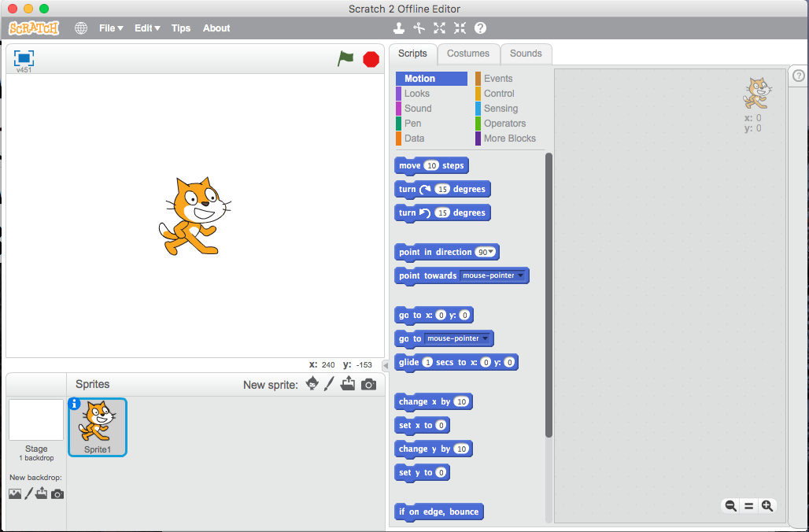The height and width of the screenshot is (532, 809).
Task: Click the if on edge, bounce block
Action: (439, 512)
